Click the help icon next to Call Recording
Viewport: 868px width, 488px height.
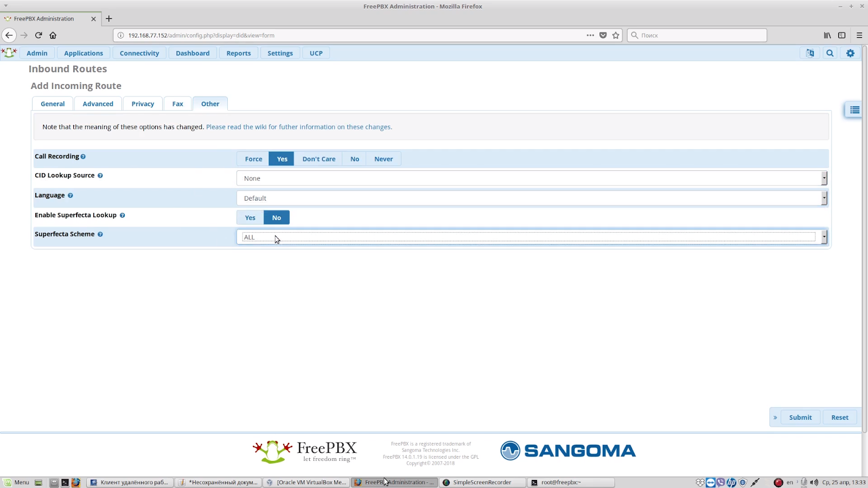pos(84,156)
